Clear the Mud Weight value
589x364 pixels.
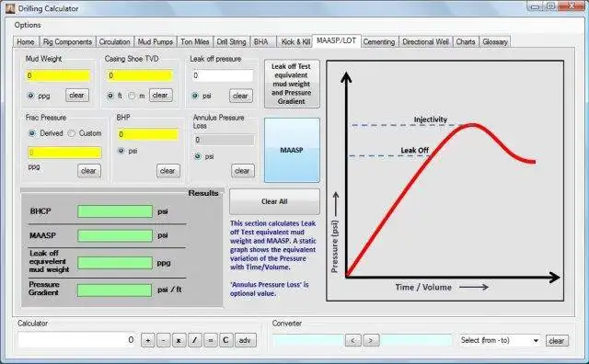[76, 96]
